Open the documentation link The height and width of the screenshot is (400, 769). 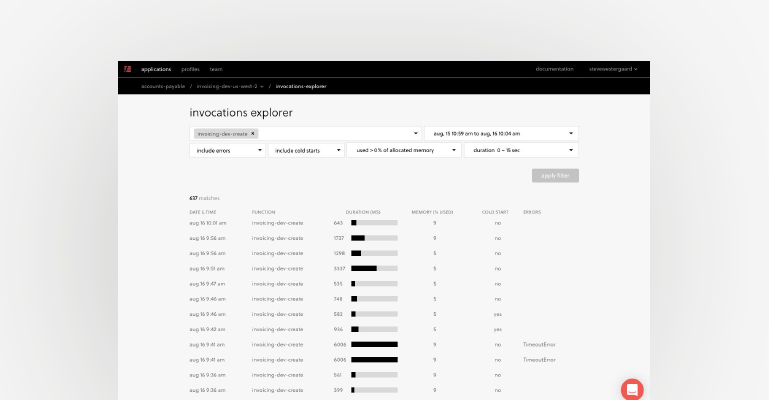pos(554,69)
